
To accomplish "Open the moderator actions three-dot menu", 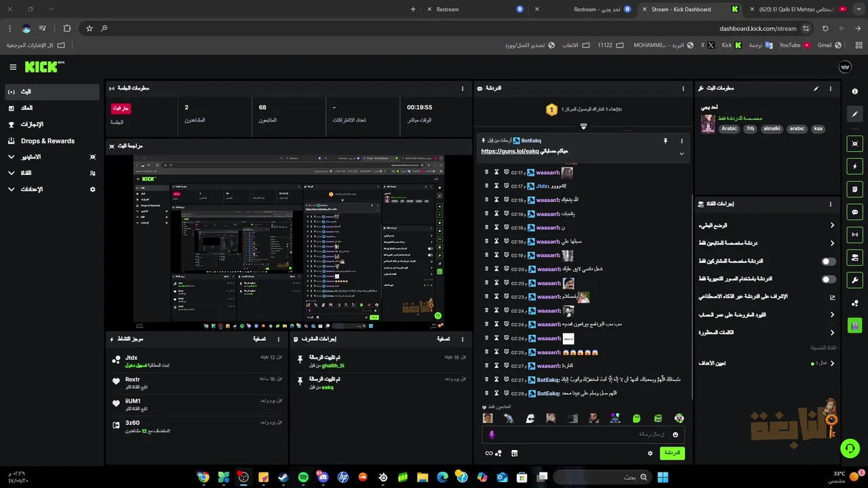I will 462,339.
